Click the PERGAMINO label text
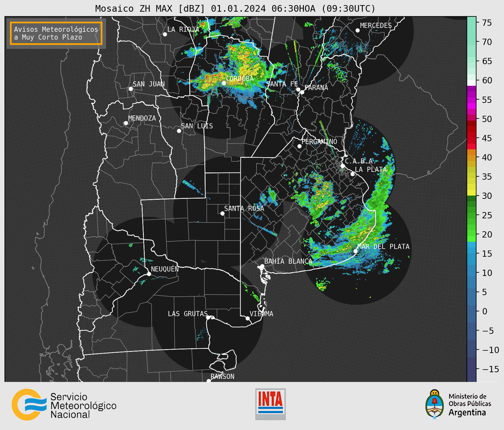 coord(319,141)
